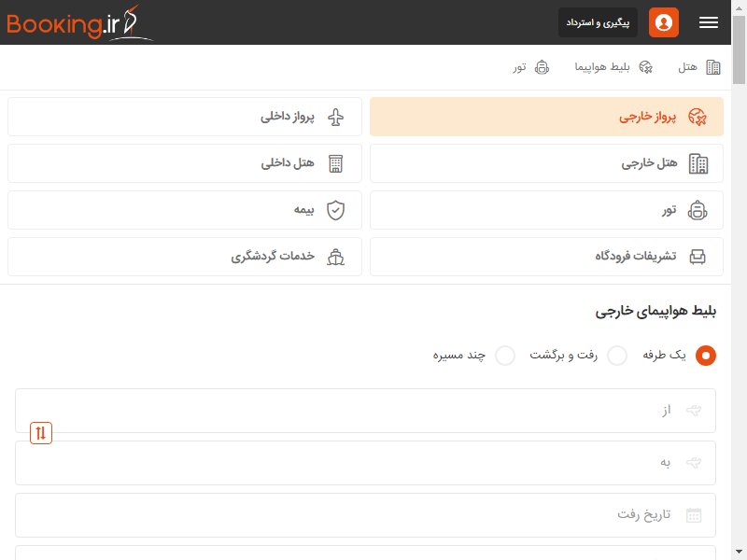Click the page vertical scrollbar thumb
Image resolution: width=747 pixels, height=560 pixels.
[739, 50]
